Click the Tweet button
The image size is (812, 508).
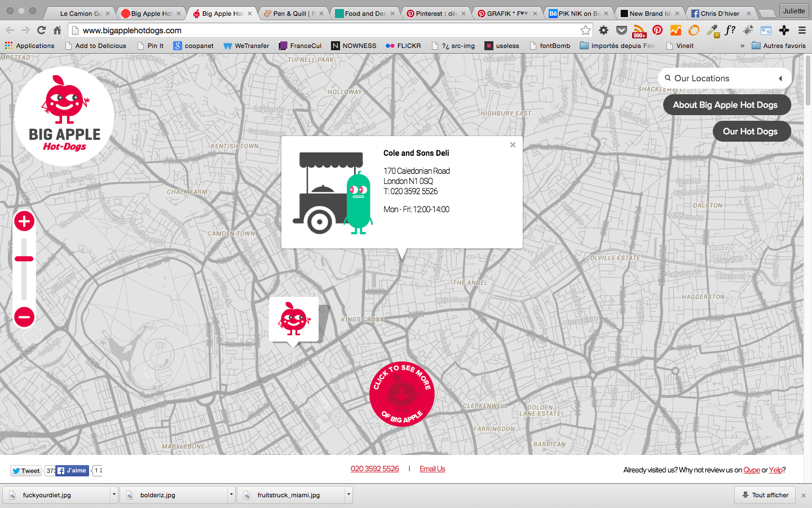tap(26, 471)
